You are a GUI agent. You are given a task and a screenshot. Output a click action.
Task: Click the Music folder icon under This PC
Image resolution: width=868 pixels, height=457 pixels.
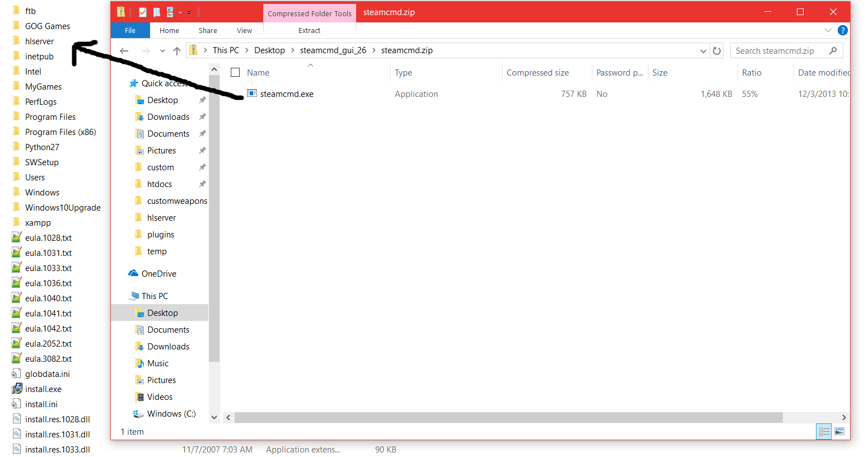tap(139, 363)
